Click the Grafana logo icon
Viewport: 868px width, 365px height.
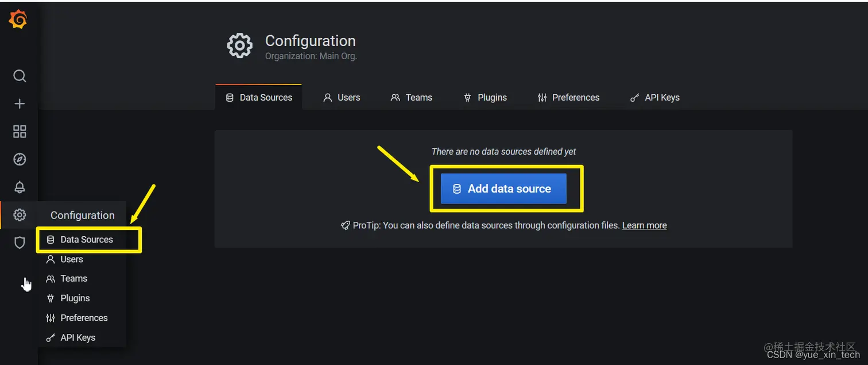pyautogui.click(x=19, y=19)
